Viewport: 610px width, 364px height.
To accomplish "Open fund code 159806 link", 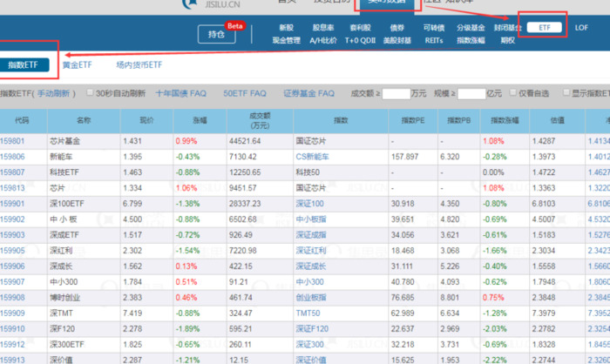I will click(12, 157).
